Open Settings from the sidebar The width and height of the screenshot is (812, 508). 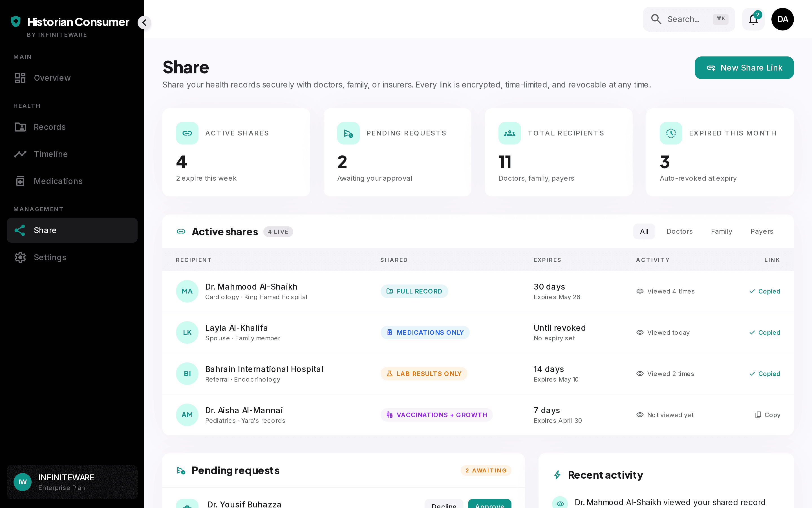[x=72, y=257]
